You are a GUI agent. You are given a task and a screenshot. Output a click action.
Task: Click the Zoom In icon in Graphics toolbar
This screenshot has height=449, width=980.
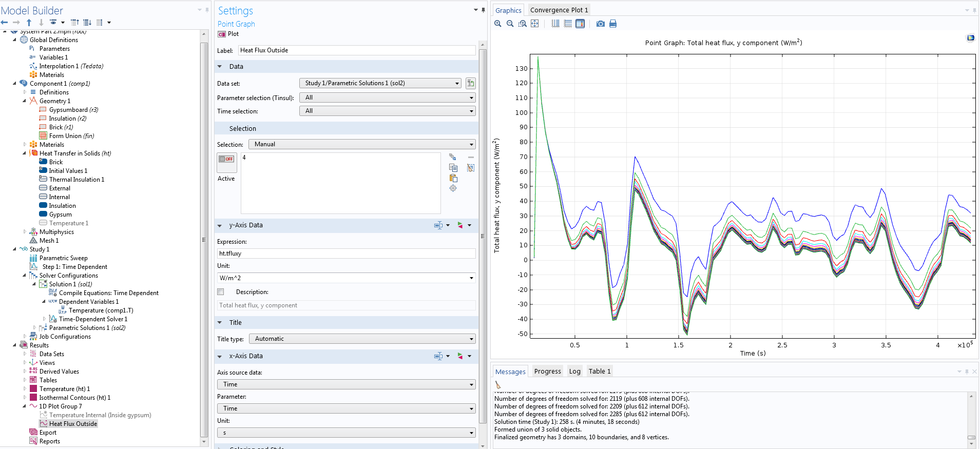coord(497,24)
